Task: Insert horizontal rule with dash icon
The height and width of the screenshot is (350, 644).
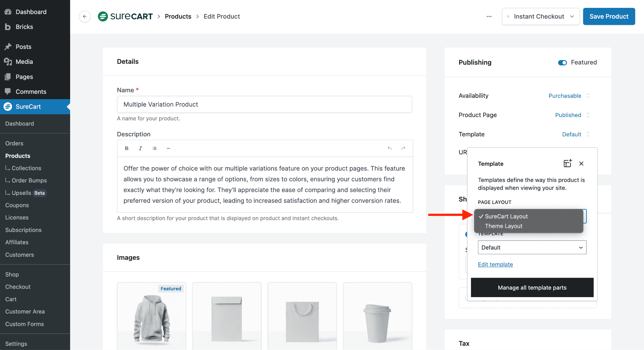Action: (168, 148)
